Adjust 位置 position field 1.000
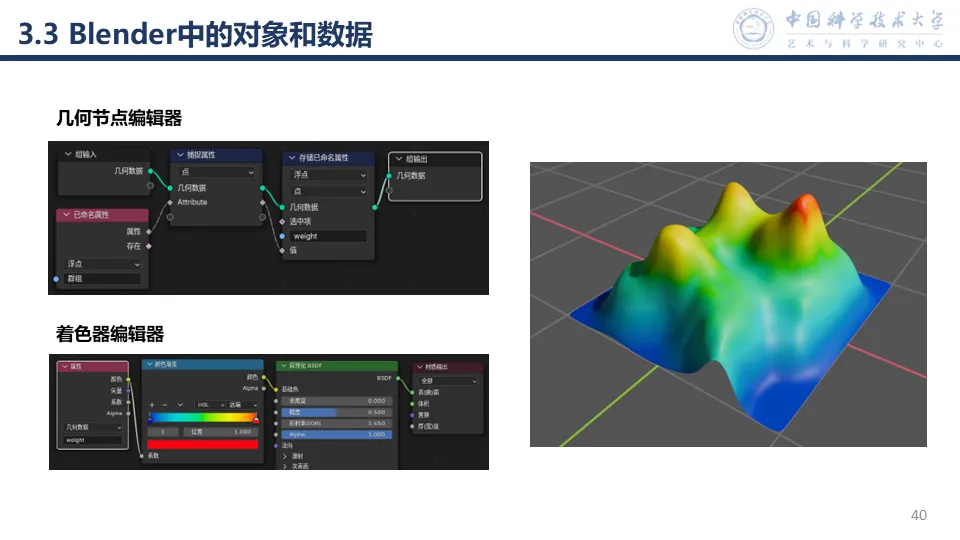This screenshot has height=540, width=960. tap(219, 432)
